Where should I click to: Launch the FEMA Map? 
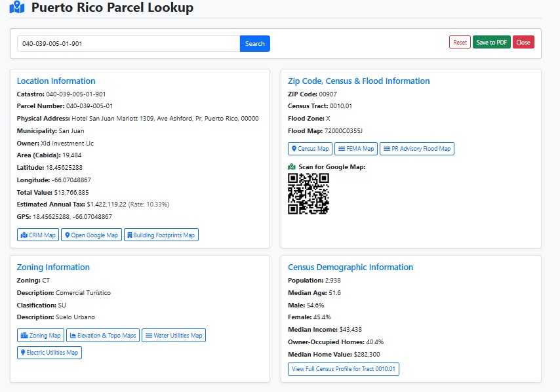(x=356, y=149)
